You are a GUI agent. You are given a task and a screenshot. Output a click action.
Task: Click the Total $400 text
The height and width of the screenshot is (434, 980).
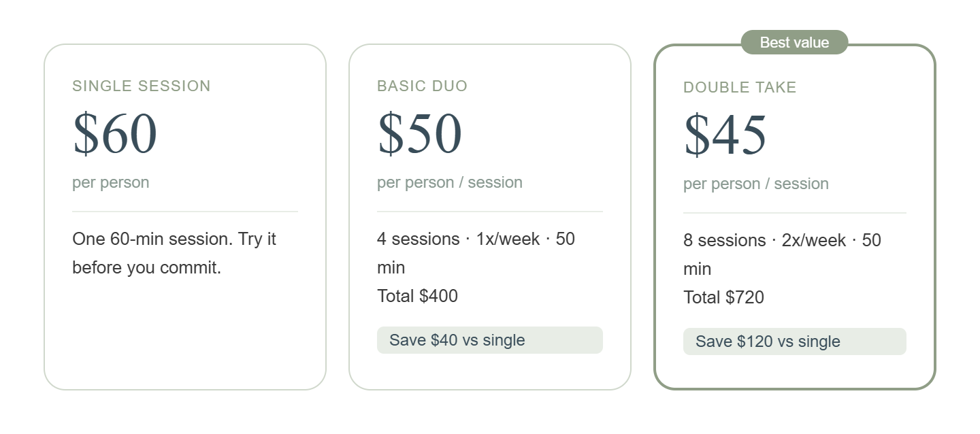pyautogui.click(x=417, y=296)
